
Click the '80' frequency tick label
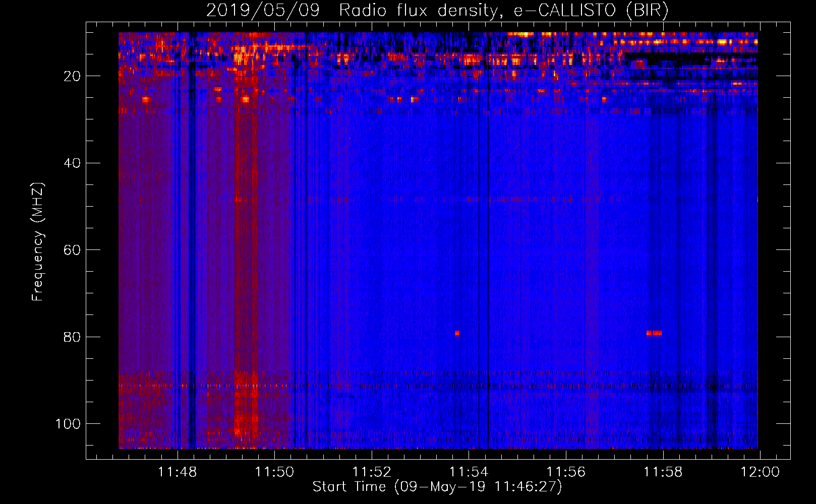(73, 337)
